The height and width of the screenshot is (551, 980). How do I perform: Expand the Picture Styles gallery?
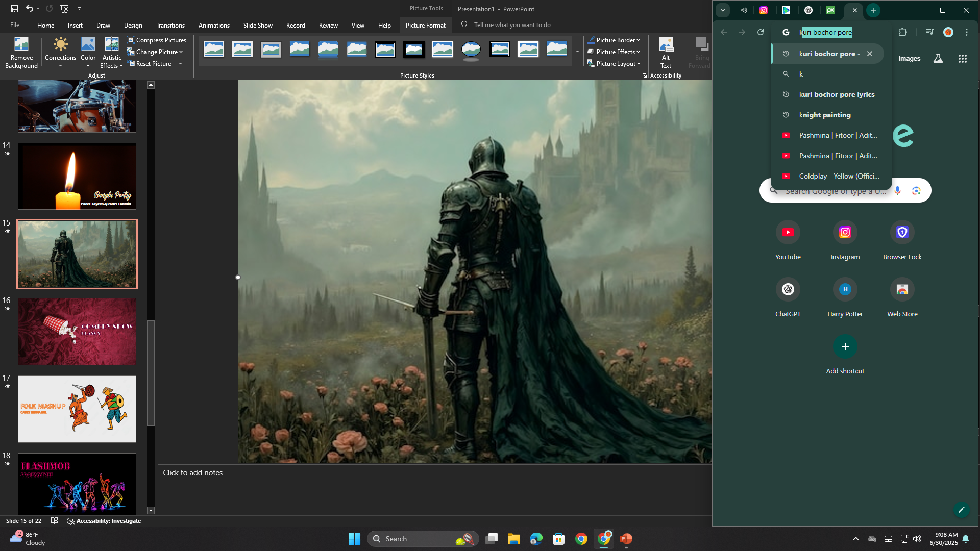(577, 51)
